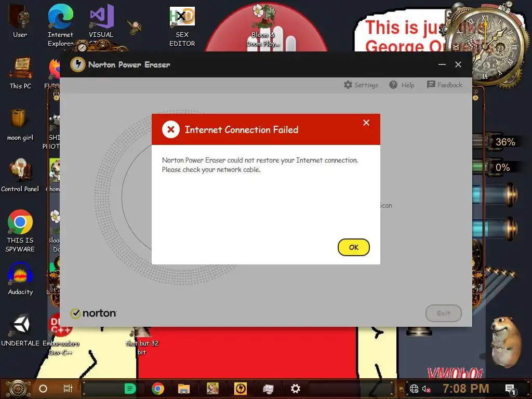This screenshot has height=399, width=532.
Task: Open the Control Panel desktop icon
Action: tap(20, 176)
